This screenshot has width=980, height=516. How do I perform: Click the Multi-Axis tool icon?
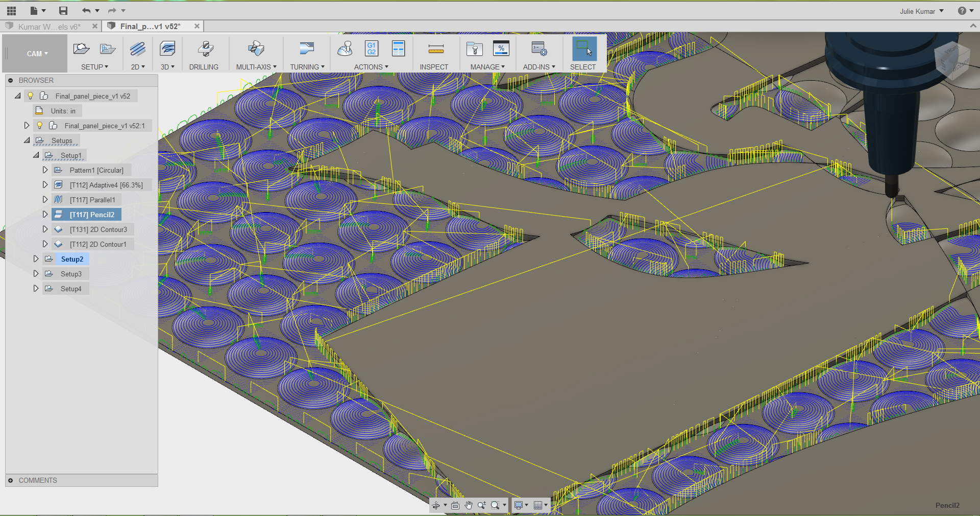pyautogui.click(x=256, y=49)
